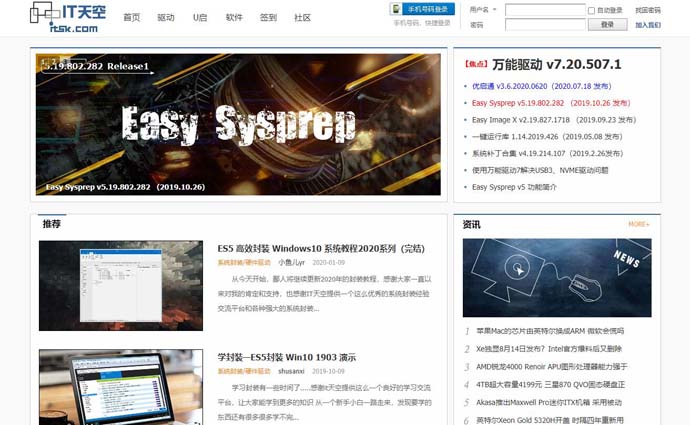Open the 社区 navigation item
This screenshot has width=690, height=425.
click(x=302, y=18)
